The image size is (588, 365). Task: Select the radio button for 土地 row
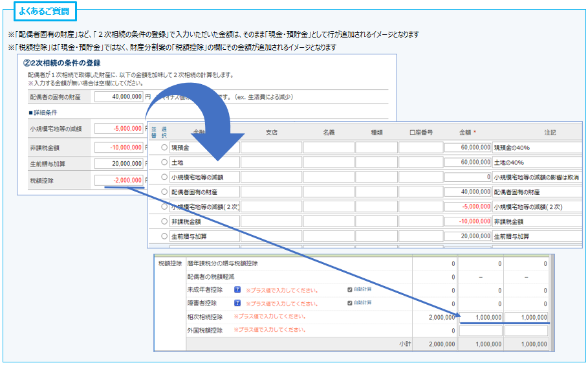[x=164, y=162]
